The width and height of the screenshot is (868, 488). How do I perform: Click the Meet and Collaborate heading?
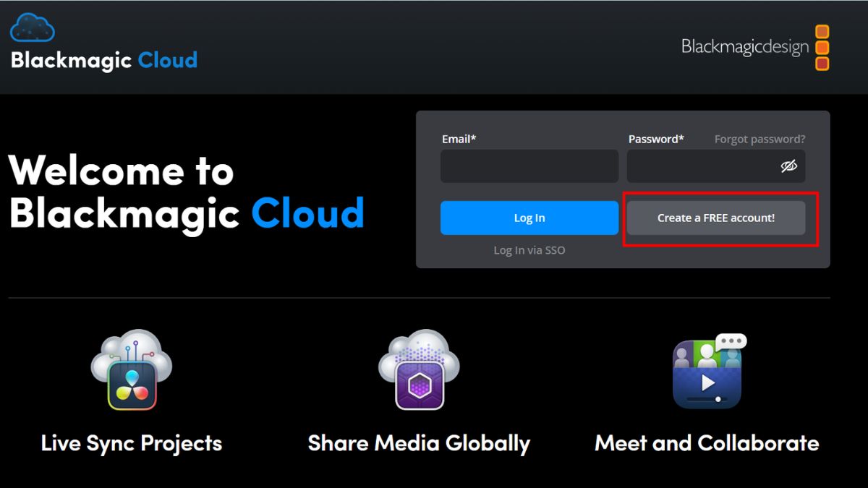[x=707, y=443]
